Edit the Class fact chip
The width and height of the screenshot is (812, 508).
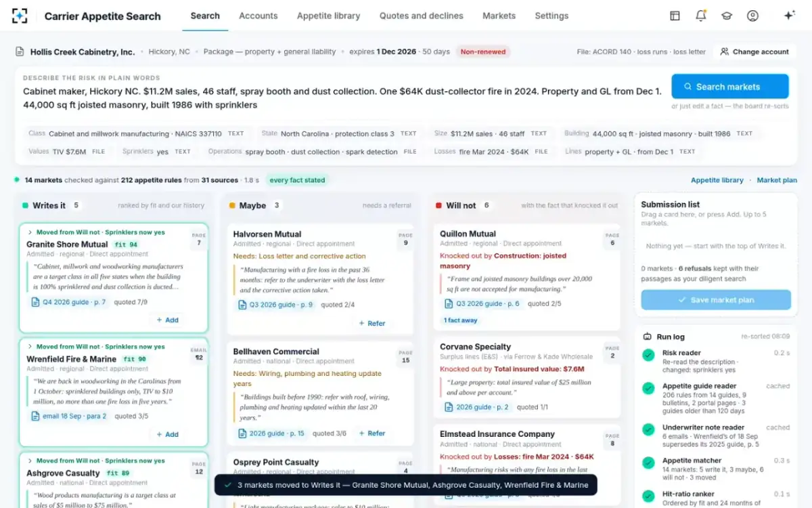[x=136, y=133]
